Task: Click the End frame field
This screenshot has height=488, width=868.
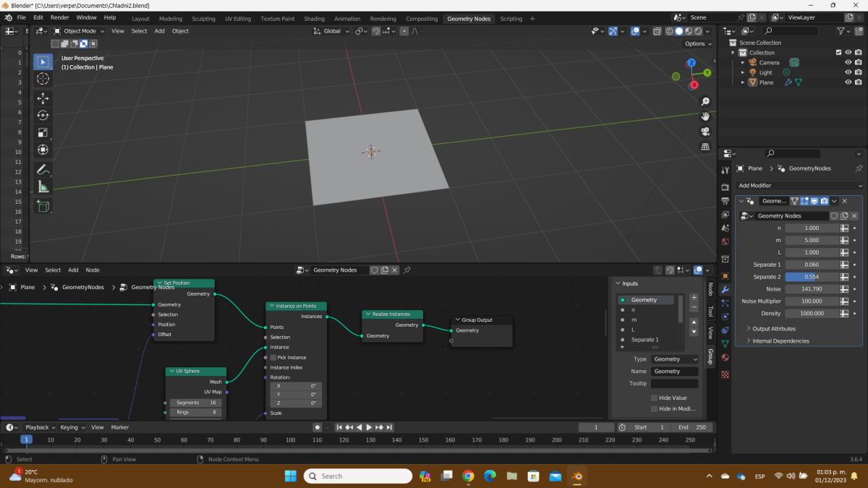Action: [692, 427]
